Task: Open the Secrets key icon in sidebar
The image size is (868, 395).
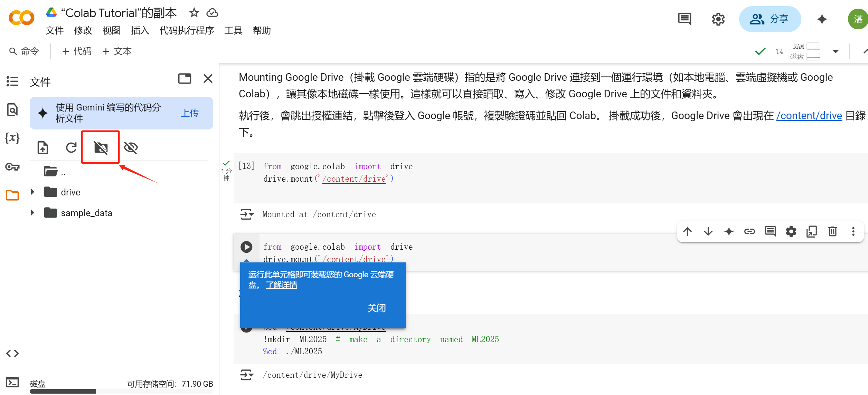Action: tap(12, 167)
